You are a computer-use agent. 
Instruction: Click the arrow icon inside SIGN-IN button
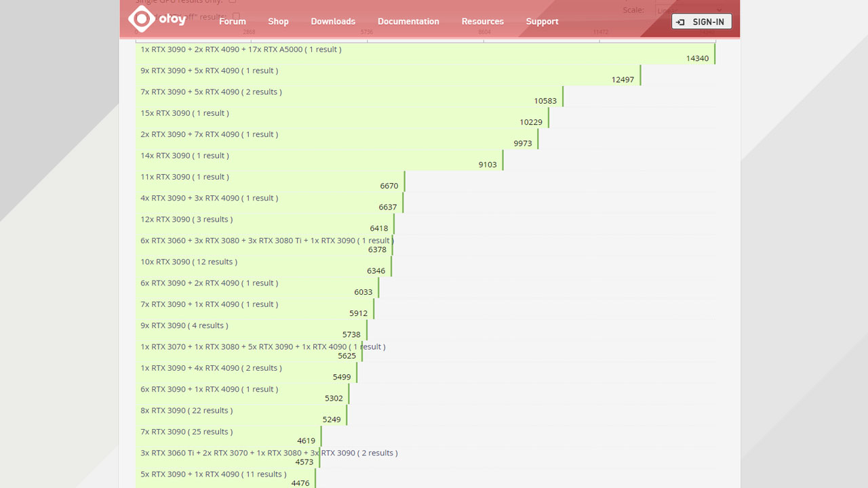pyautogui.click(x=681, y=22)
